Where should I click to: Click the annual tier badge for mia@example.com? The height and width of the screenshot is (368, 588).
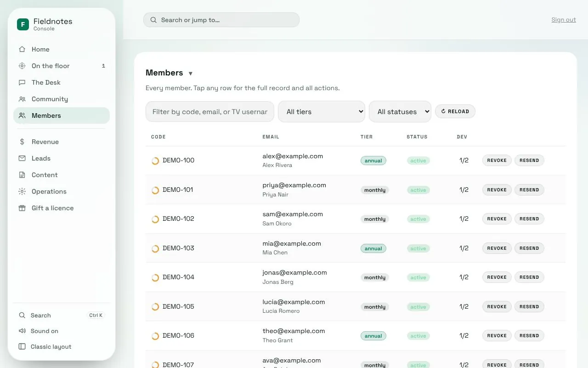(373, 248)
